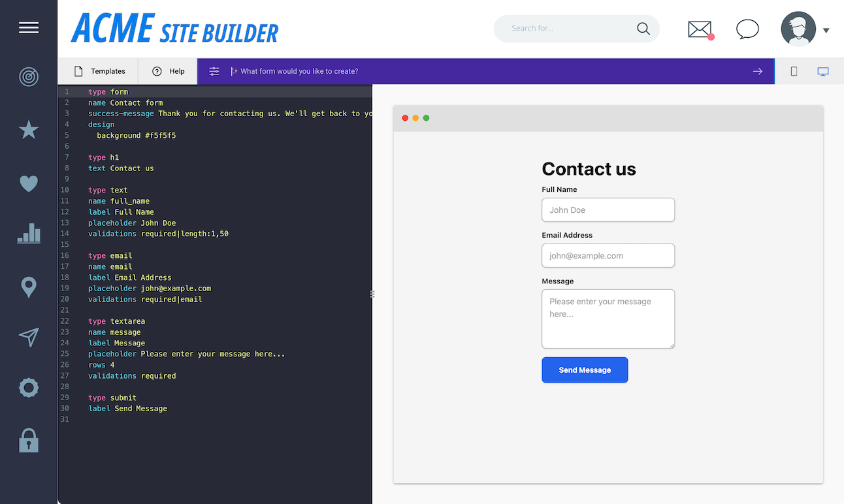
Task: Click code line 'placeholder John Doe'
Action: coord(132,223)
